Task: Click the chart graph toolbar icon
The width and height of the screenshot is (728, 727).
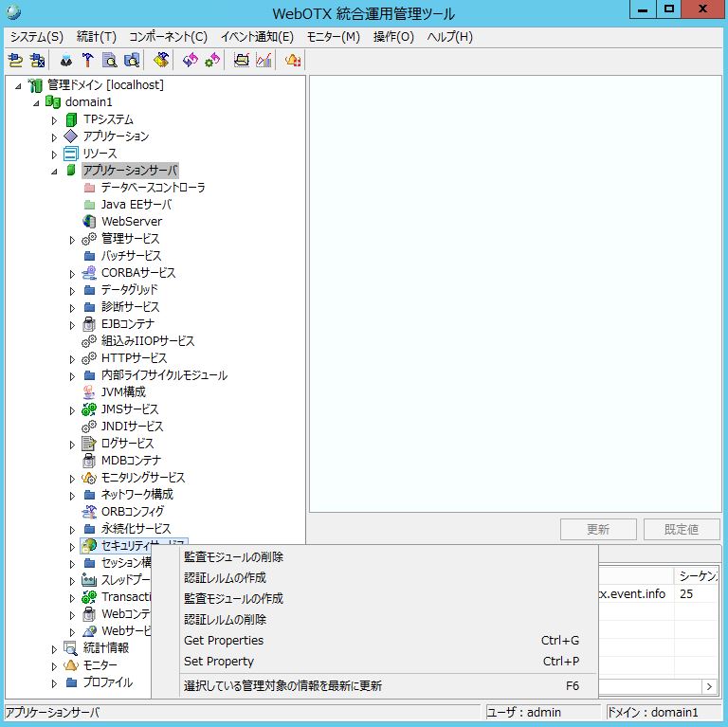Action: [x=264, y=61]
